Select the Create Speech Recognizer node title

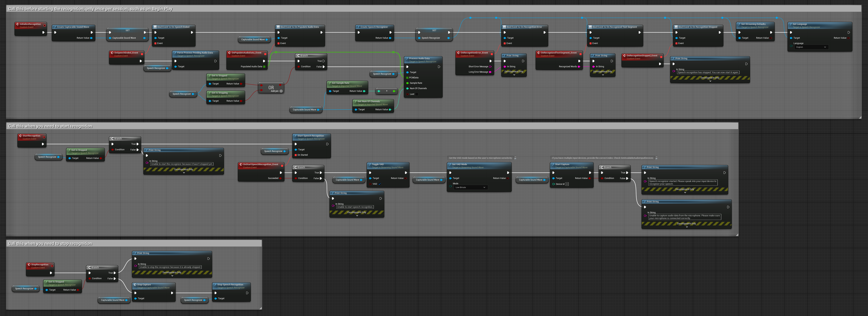[374, 27]
